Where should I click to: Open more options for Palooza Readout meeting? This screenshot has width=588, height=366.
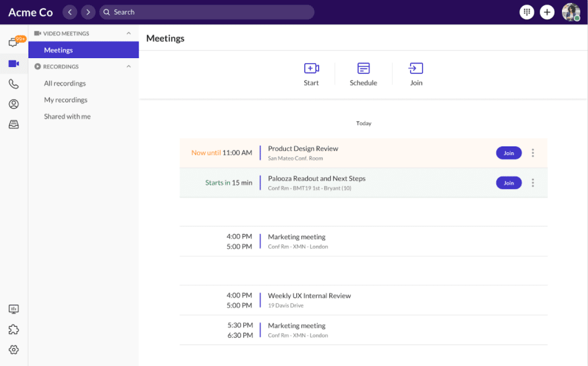click(x=533, y=183)
